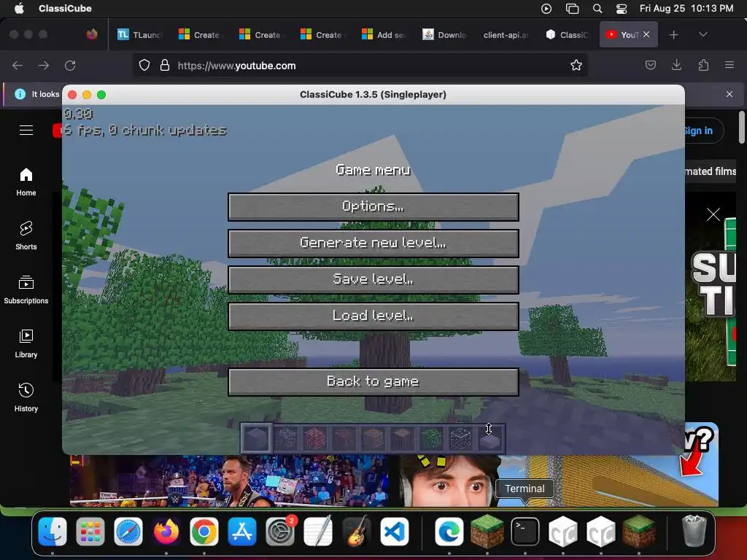Screen dimensions: 747x560
Task: Open the ClassiCube menu bar item
Action: (x=65, y=8)
